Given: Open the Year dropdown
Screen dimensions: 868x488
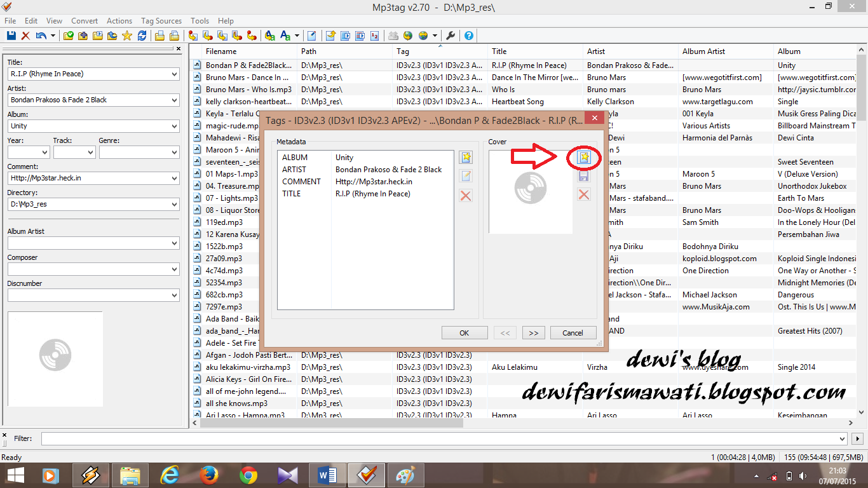Looking at the screenshot, I should click(x=44, y=152).
